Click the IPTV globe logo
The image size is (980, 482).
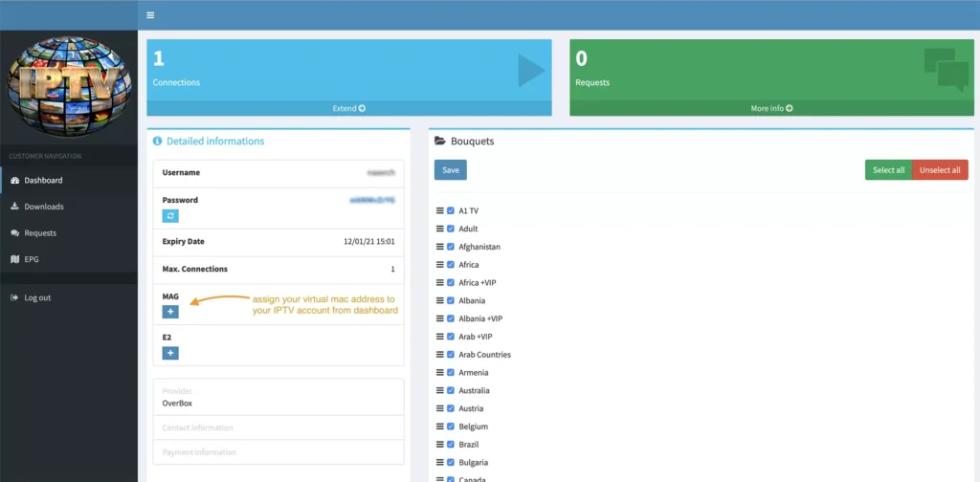(69, 86)
